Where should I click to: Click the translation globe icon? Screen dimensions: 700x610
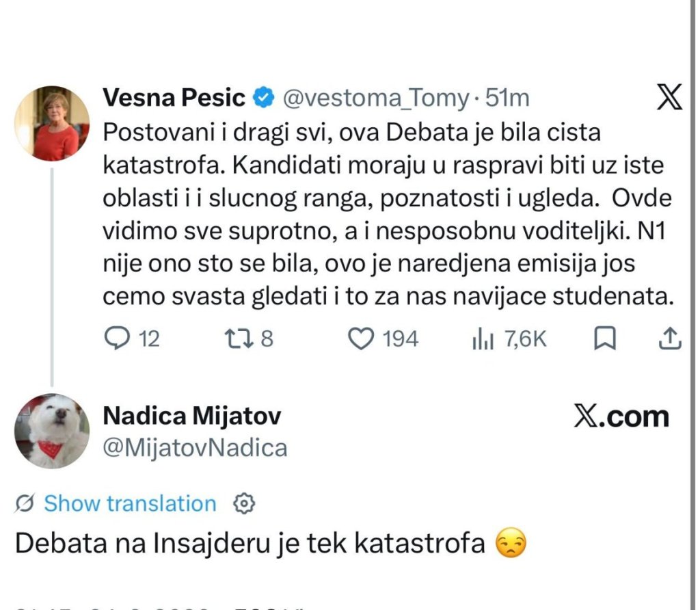pos(25,504)
